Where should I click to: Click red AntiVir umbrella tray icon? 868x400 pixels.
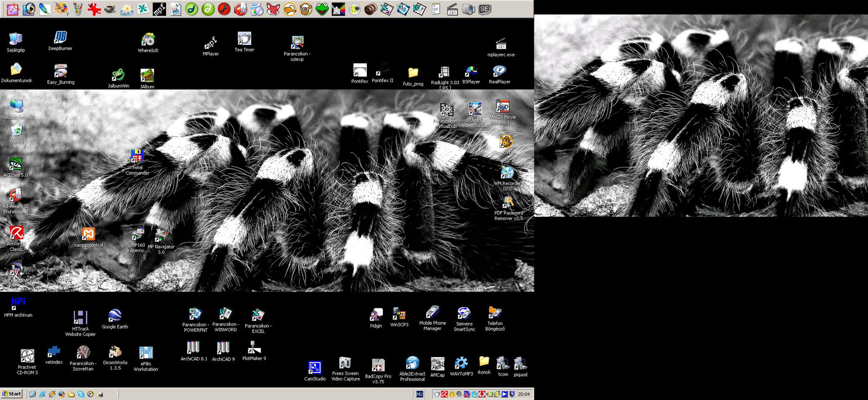[x=444, y=394]
